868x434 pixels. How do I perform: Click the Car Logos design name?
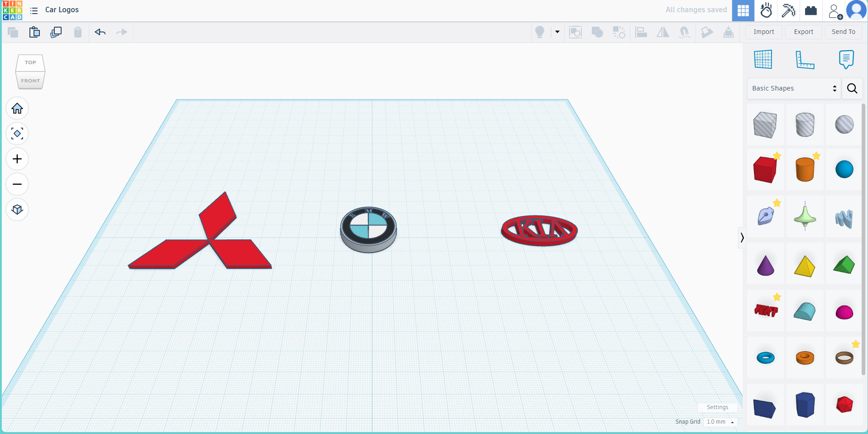[x=62, y=10]
